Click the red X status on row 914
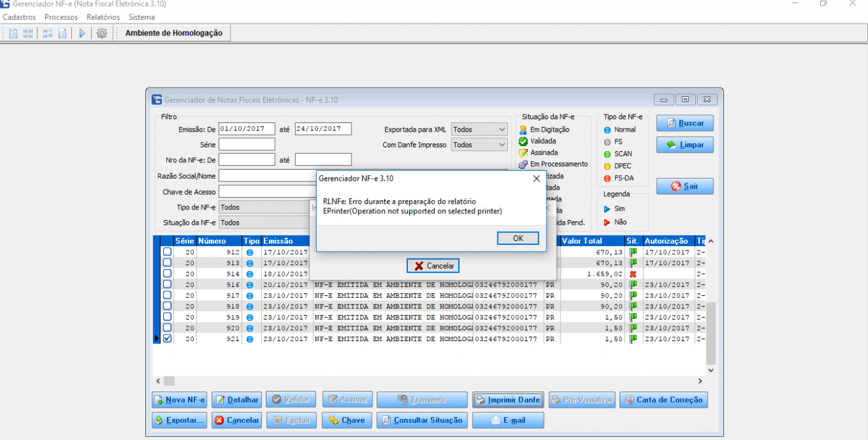 click(x=633, y=274)
